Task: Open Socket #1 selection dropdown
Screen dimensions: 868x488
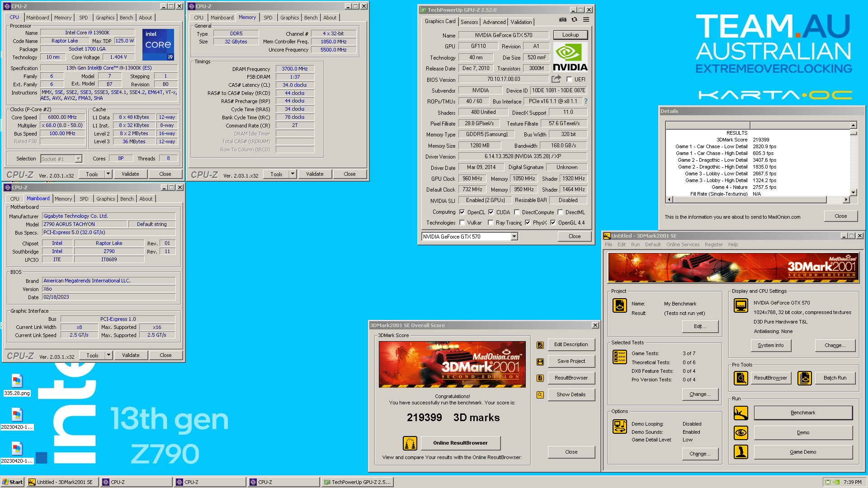Action: (78, 159)
